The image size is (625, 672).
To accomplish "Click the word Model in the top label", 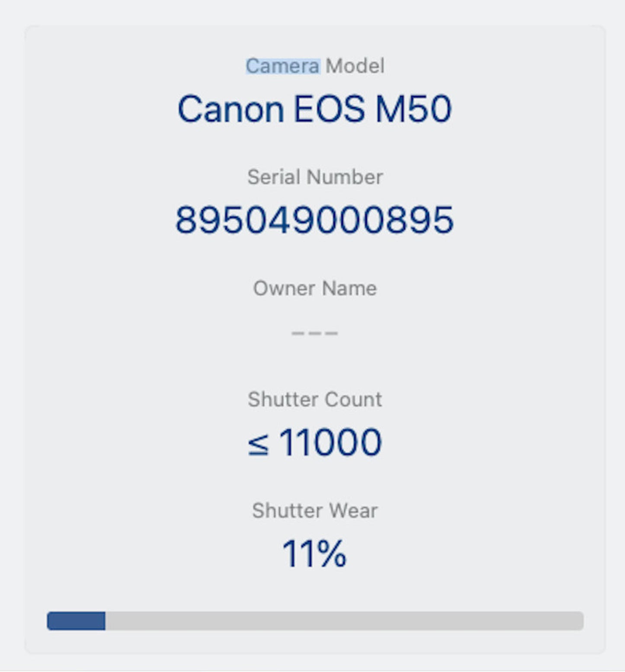I will click(x=355, y=66).
